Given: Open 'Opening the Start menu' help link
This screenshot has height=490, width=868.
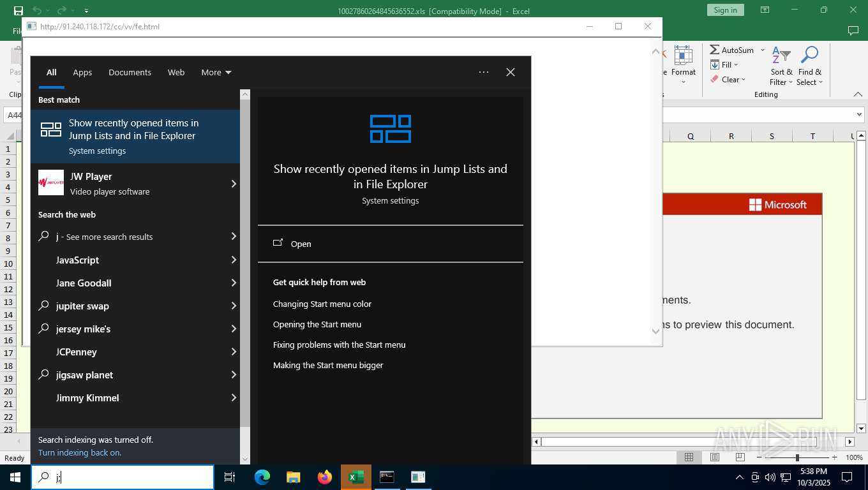Looking at the screenshot, I should (317, 325).
